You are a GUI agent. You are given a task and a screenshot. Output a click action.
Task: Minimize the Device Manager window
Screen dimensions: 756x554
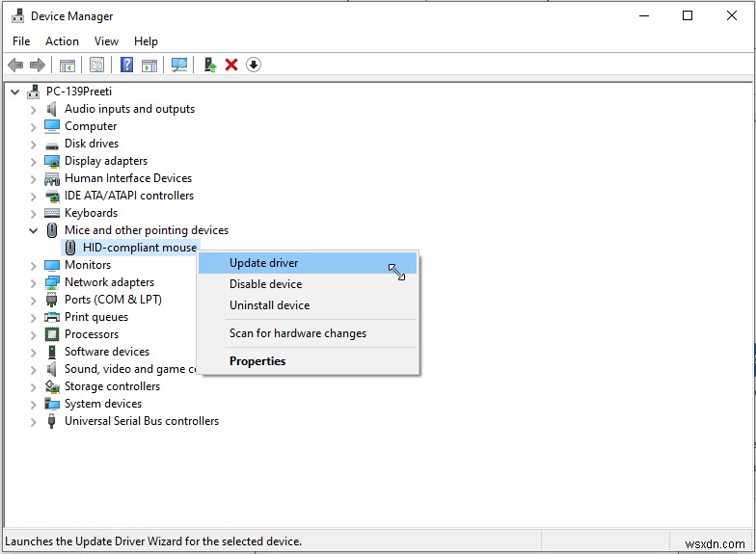(x=644, y=15)
